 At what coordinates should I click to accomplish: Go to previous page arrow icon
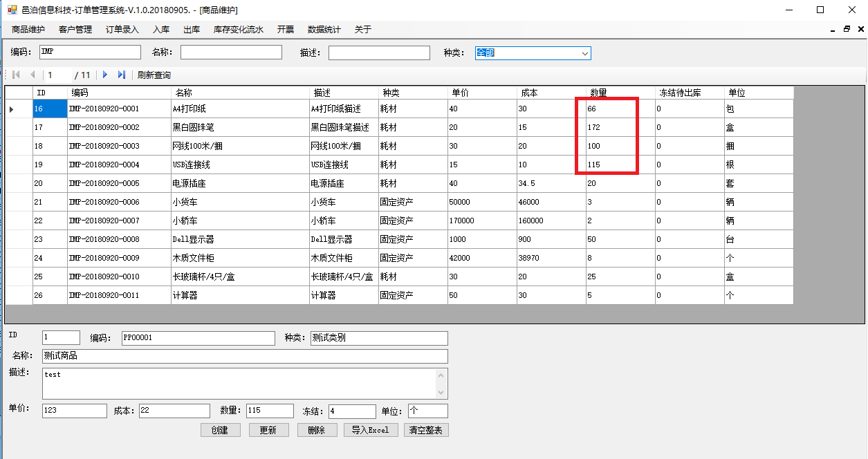tap(32, 75)
